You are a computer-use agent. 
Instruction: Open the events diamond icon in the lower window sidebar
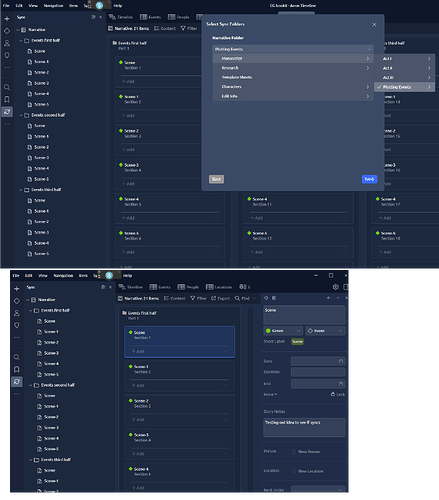pyautogui.click(x=17, y=301)
